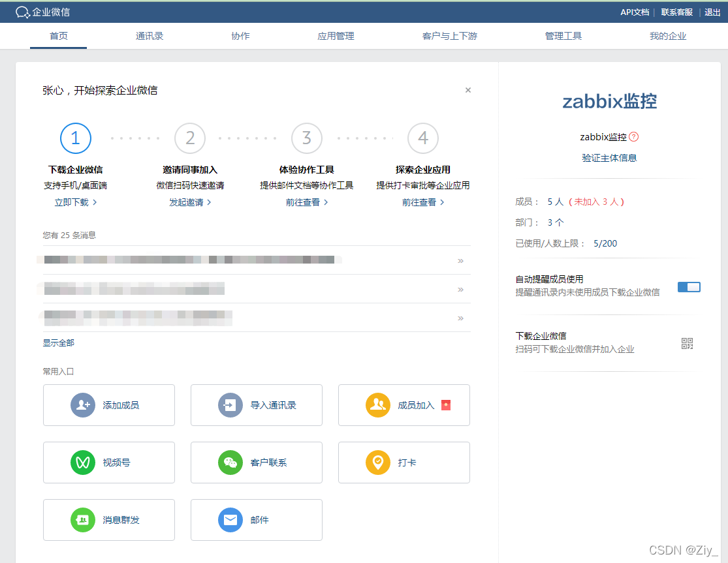Click the 视频号 label
The height and width of the screenshot is (563, 728).
tap(116, 463)
